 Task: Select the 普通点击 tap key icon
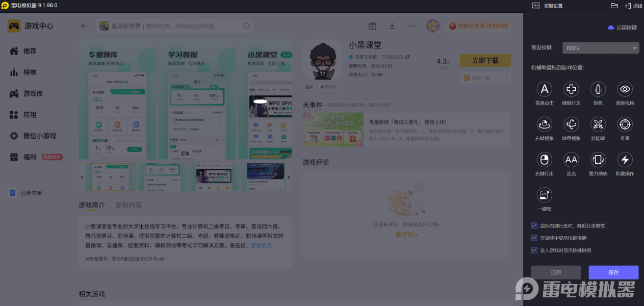pyautogui.click(x=545, y=89)
